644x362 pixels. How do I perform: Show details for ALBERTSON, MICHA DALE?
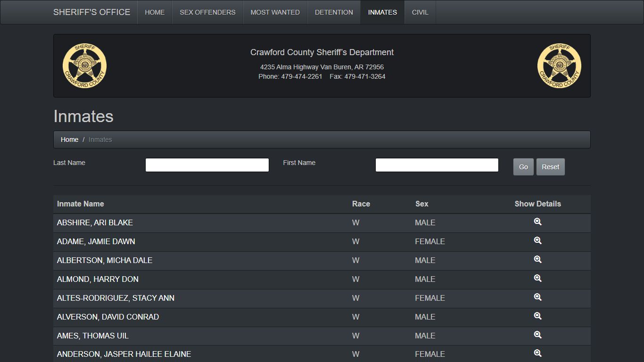coord(537,260)
